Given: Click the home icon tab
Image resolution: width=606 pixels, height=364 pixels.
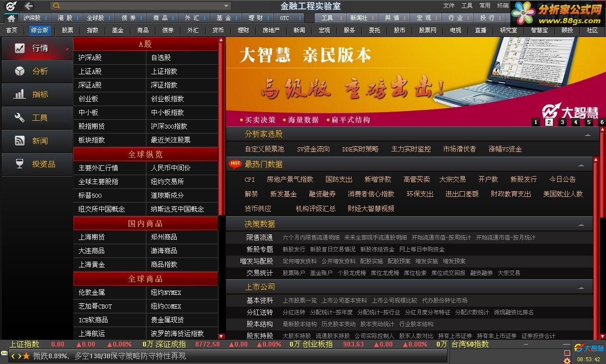Looking at the screenshot, I should click(x=11, y=18).
